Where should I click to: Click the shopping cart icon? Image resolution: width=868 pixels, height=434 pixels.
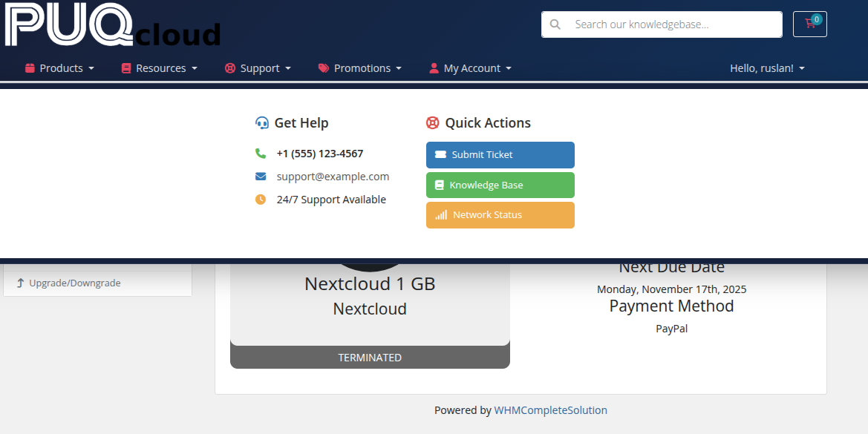click(809, 24)
